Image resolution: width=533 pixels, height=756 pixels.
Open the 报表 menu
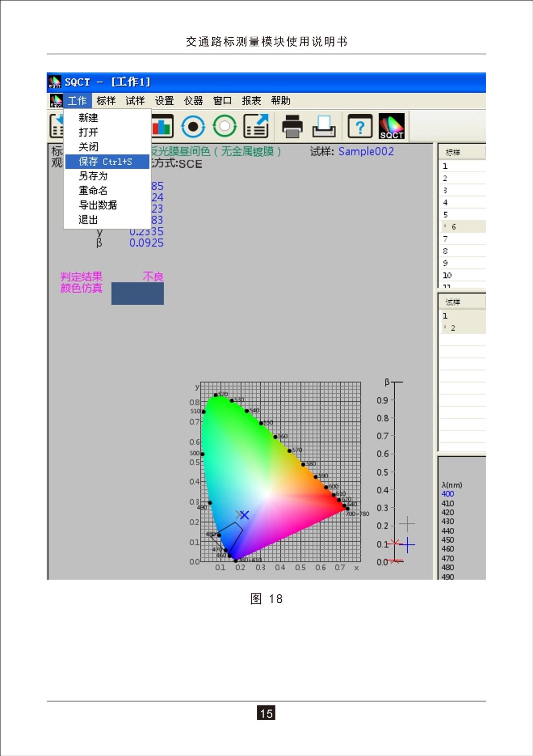(251, 101)
